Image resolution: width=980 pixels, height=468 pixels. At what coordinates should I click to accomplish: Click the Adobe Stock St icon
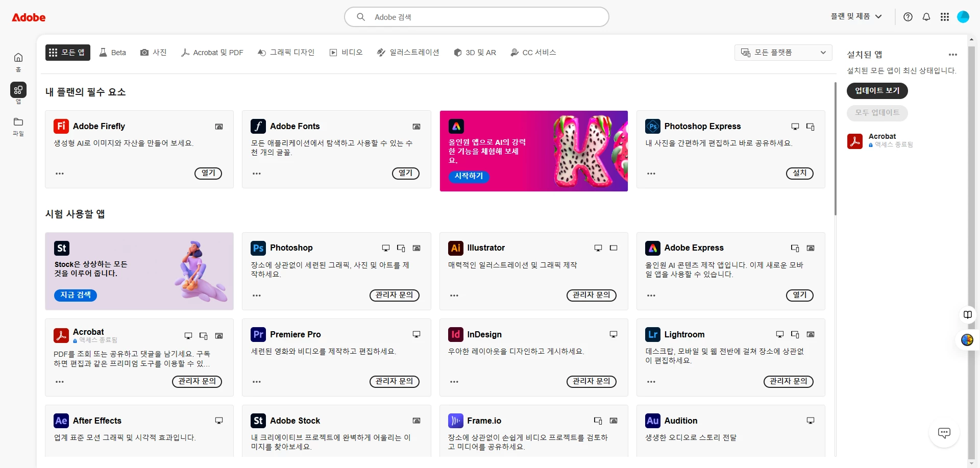pos(258,421)
